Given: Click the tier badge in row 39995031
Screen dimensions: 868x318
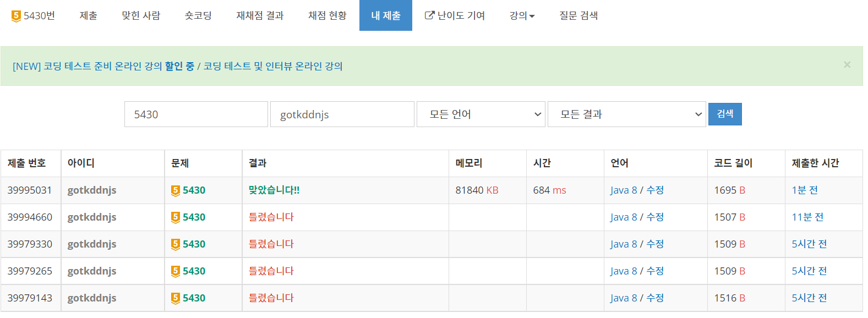Looking at the screenshot, I should (176, 190).
